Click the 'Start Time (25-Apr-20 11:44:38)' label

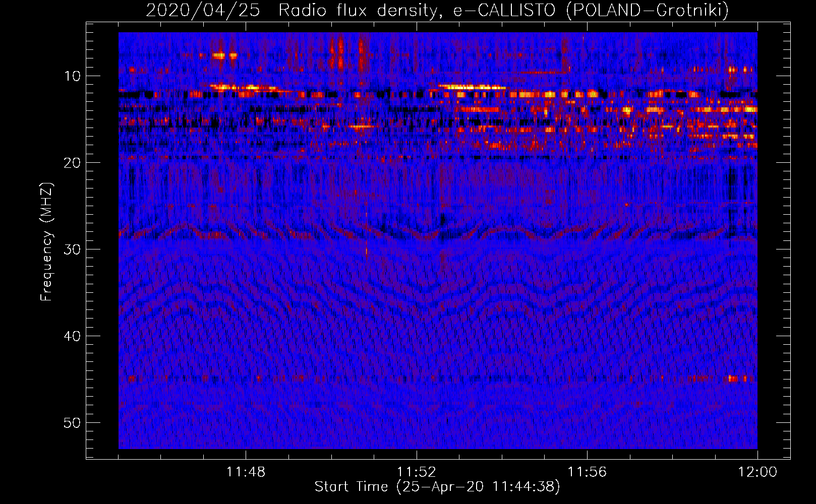(x=437, y=487)
